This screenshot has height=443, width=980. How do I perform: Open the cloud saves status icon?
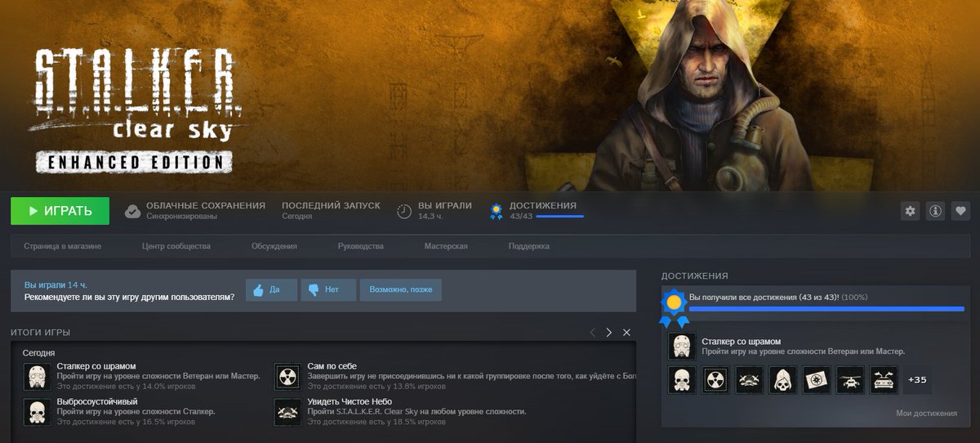tap(132, 212)
